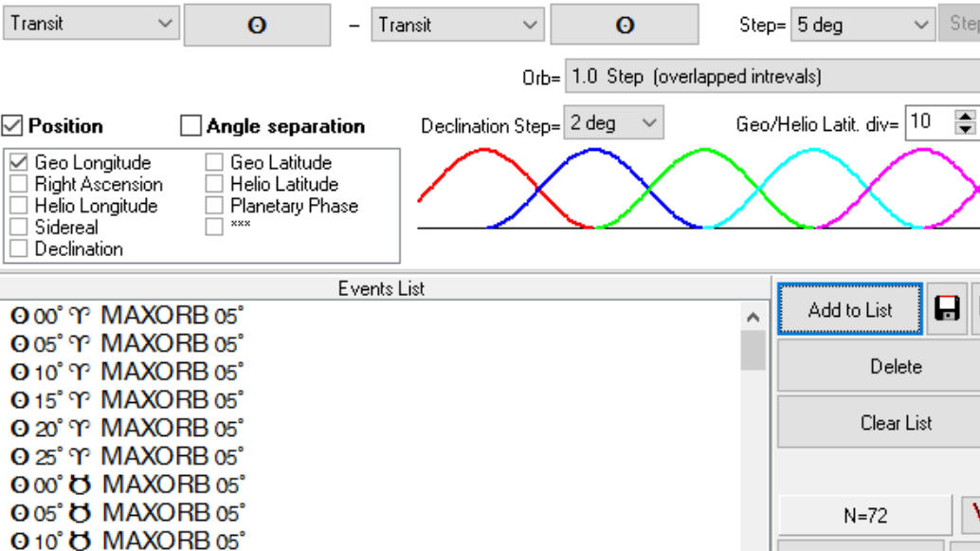
Task: Expand the Step 5 deg dropdown
Action: click(862, 26)
